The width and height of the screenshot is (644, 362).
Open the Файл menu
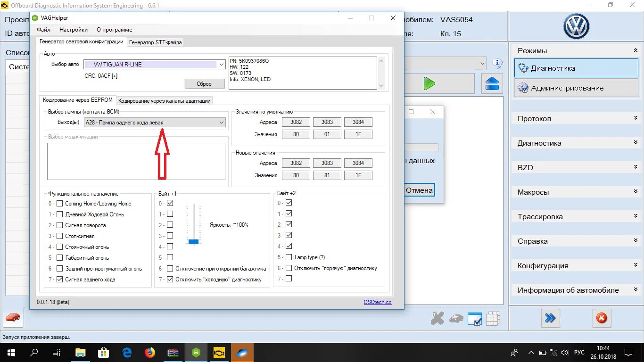(x=44, y=30)
